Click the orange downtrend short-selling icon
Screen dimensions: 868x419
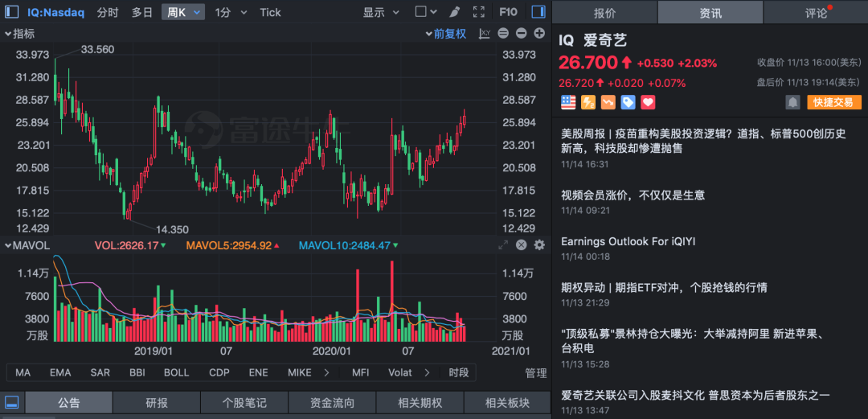[608, 102]
